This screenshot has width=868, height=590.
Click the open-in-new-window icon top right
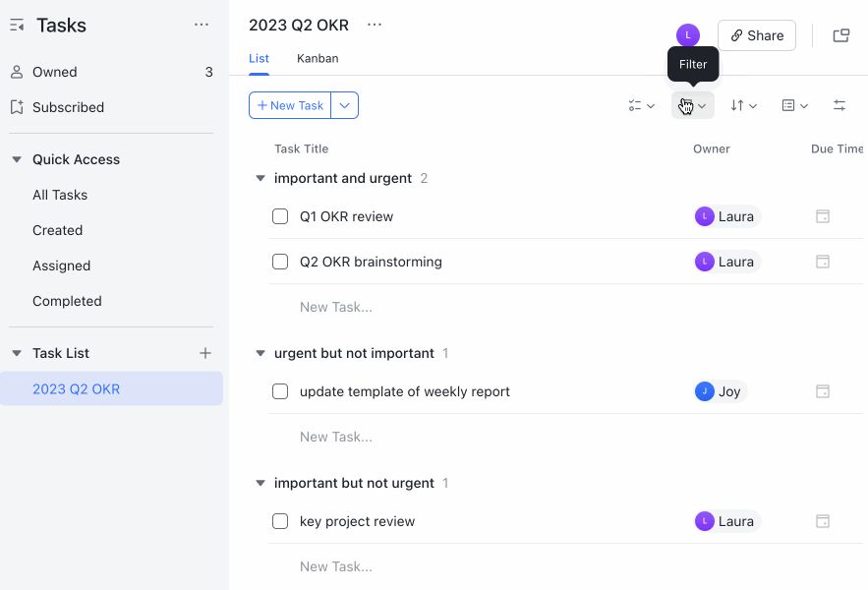click(840, 34)
